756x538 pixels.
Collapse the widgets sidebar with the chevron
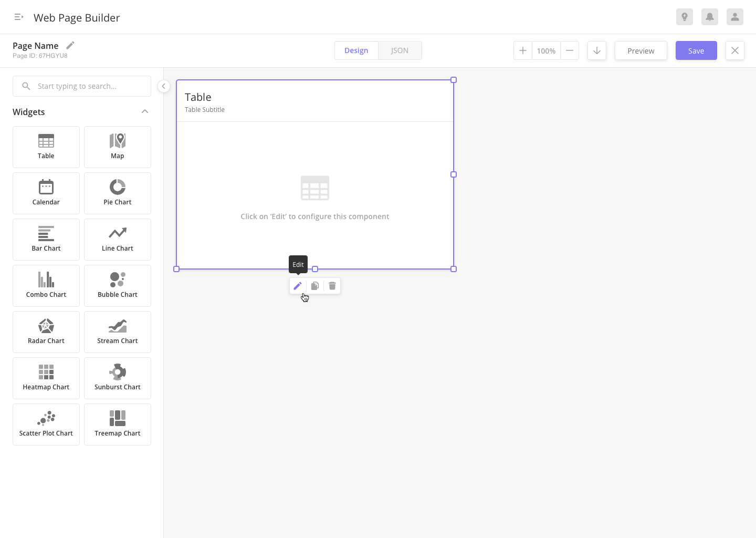coord(163,86)
